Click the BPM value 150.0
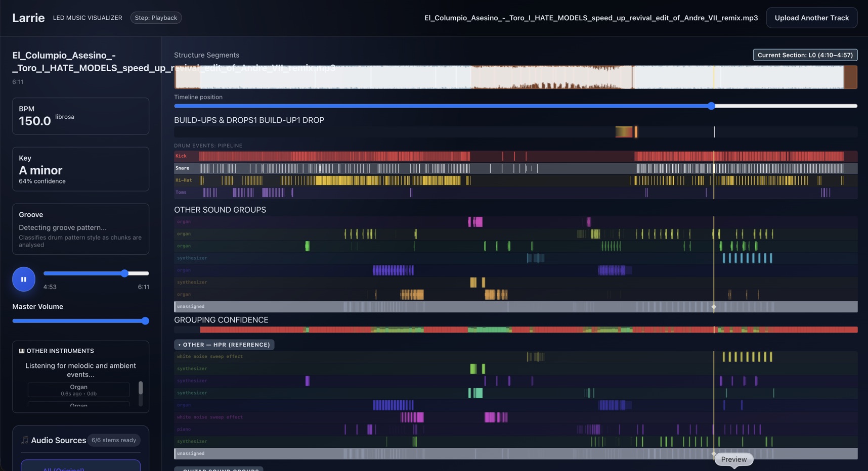The height and width of the screenshot is (471, 868). [35, 121]
